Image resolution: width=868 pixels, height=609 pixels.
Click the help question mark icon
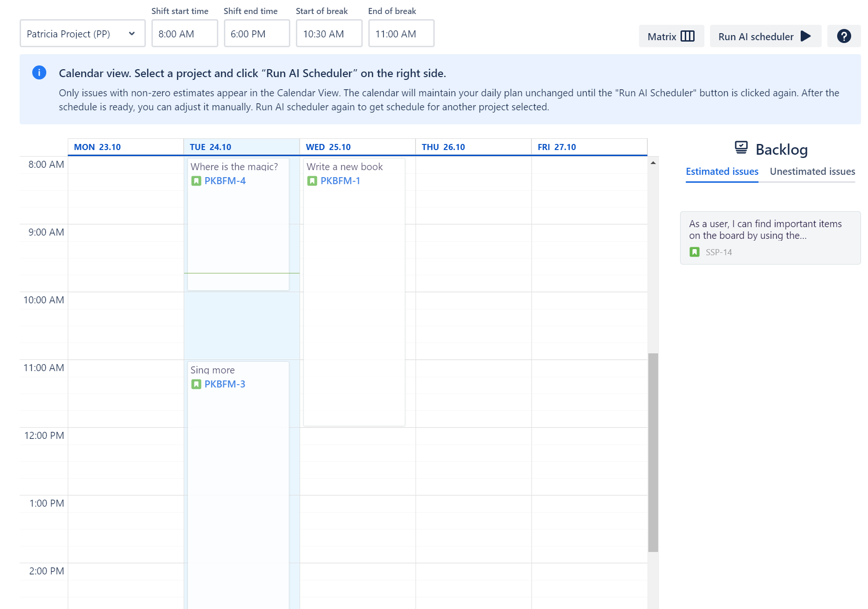coord(844,36)
